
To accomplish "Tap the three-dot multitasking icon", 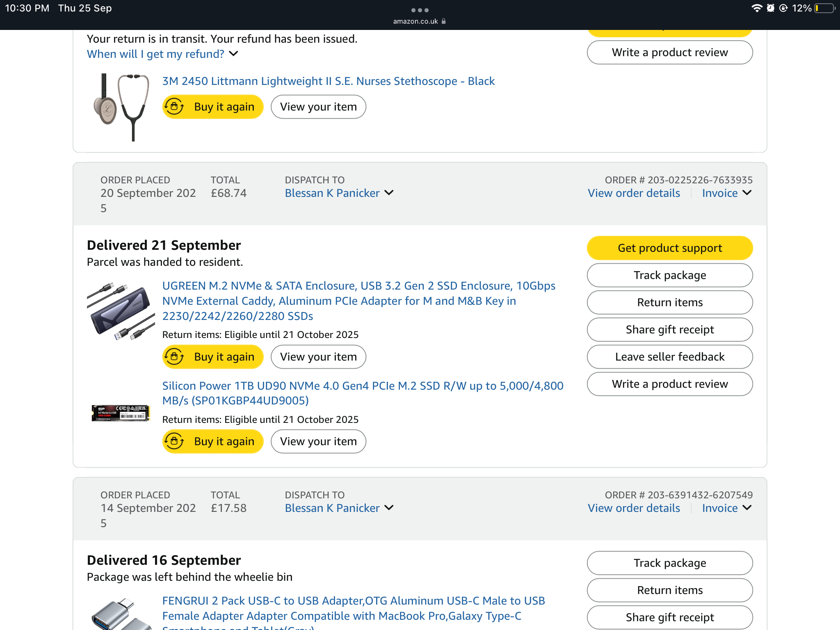I will (x=420, y=10).
